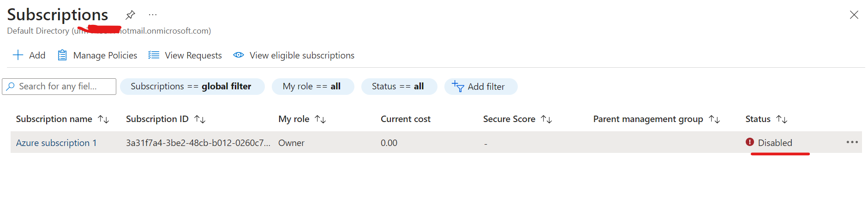Sort by Parent management group arrows

[x=714, y=119]
